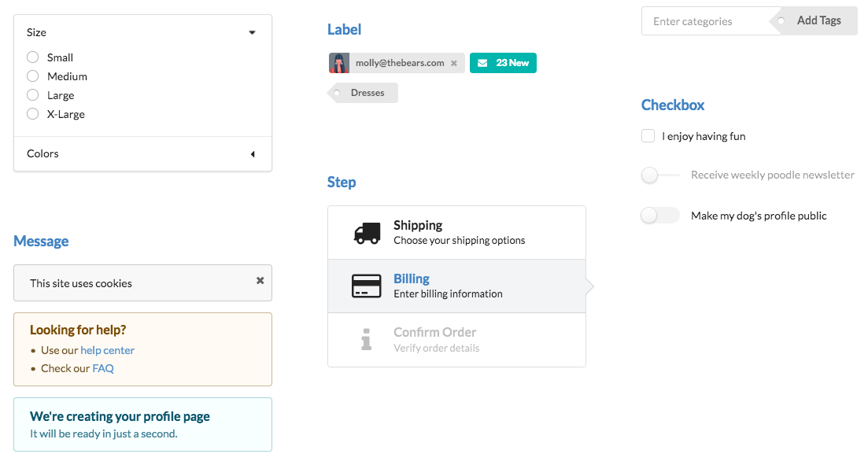This screenshot has height=465, width=868.
Task: Click the truck icon in the Shipping step
Action: click(x=365, y=231)
